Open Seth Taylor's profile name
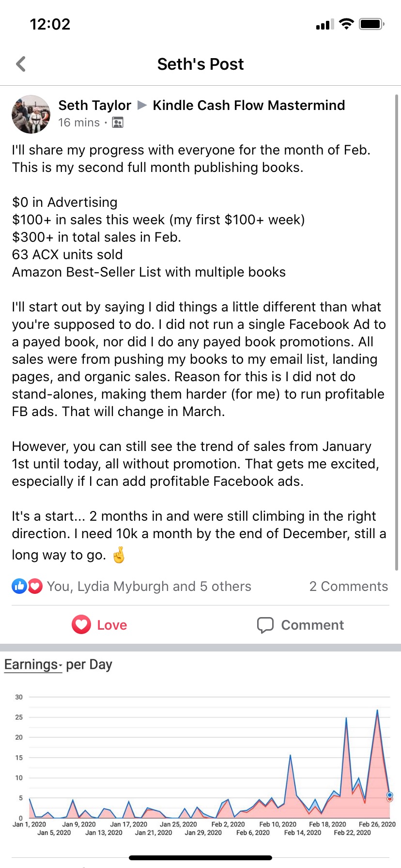 [x=95, y=105]
